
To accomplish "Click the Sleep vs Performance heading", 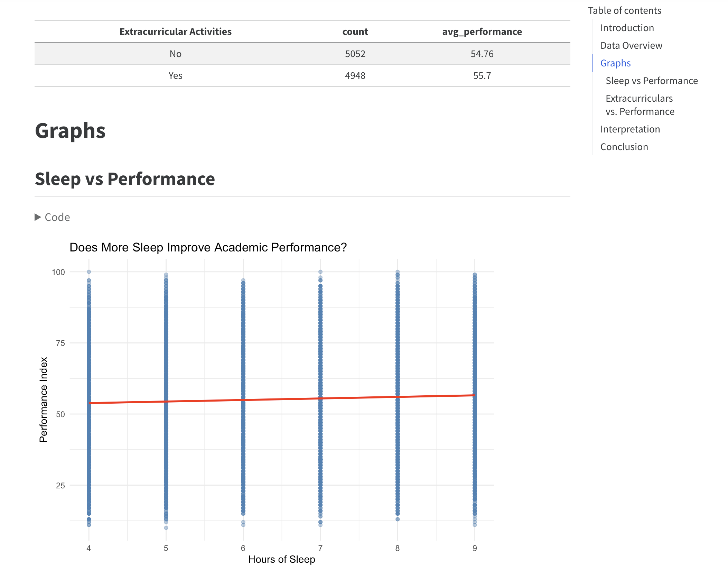I will (x=125, y=179).
